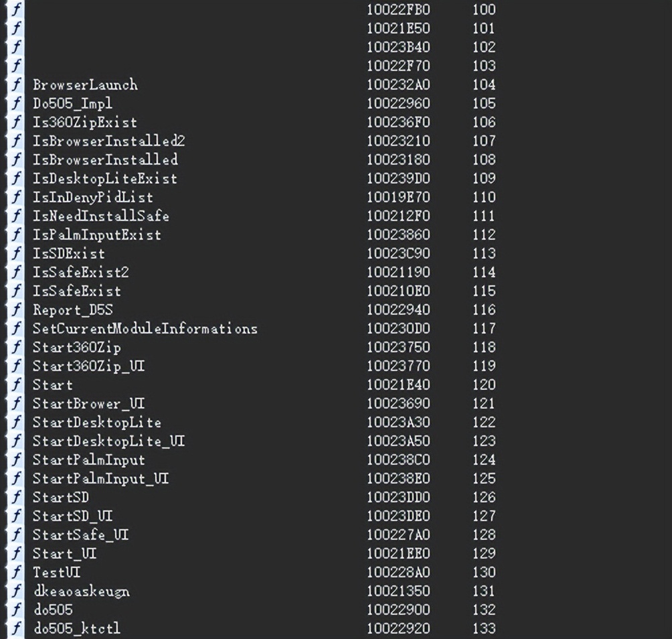Select the IsDesktopLiteExist function name
This screenshot has height=639, width=672.
pos(105,178)
